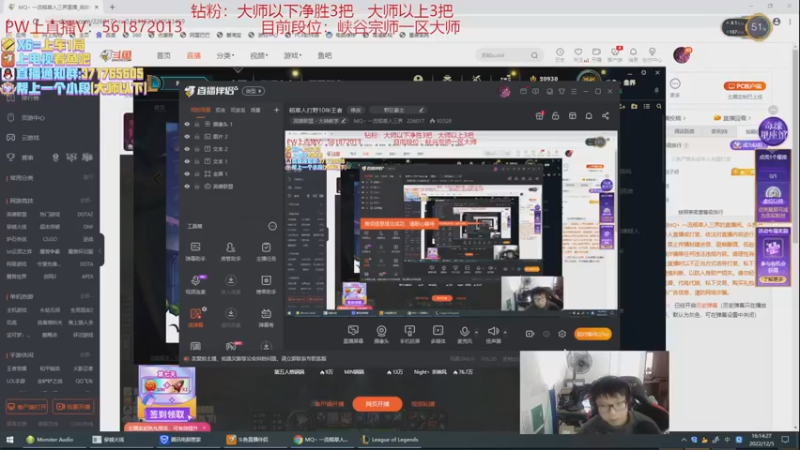Click PC客户端 download button
This screenshot has width=800, height=450.
tap(744, 86)
